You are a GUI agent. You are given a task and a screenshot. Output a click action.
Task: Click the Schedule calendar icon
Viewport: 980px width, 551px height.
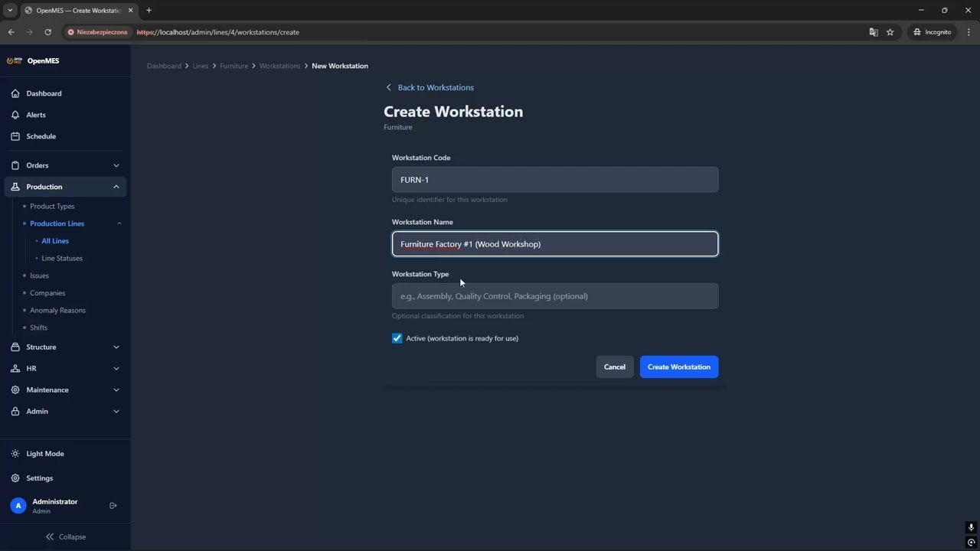point(15,136)
